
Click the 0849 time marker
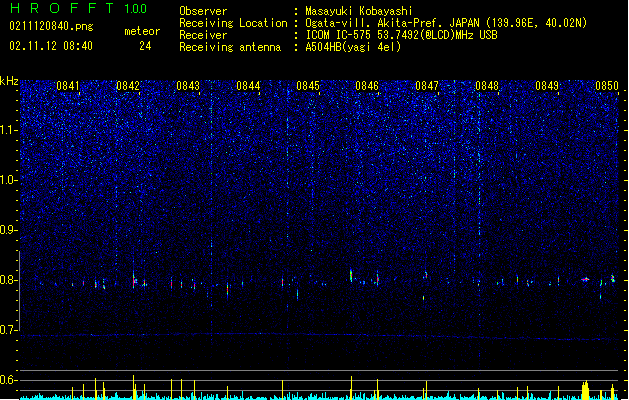pos(547,86)
